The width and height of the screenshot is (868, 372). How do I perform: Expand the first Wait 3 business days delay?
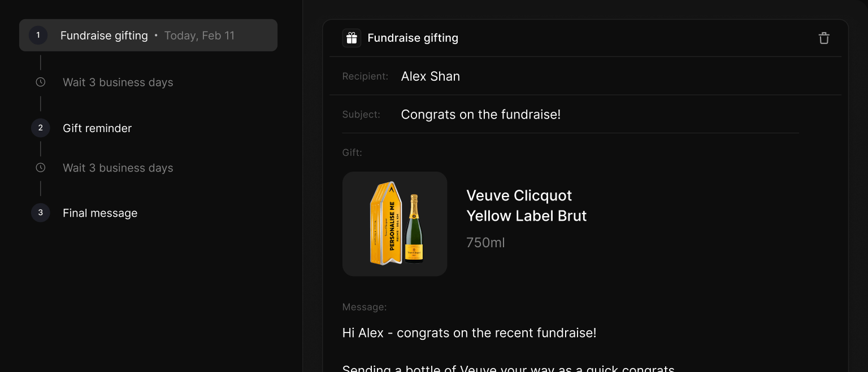118,82
